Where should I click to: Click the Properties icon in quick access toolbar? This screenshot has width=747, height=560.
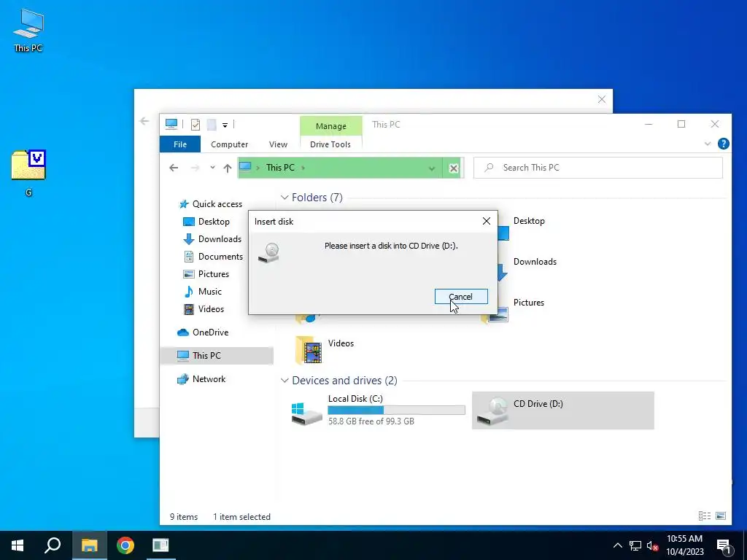click(196, 125)
